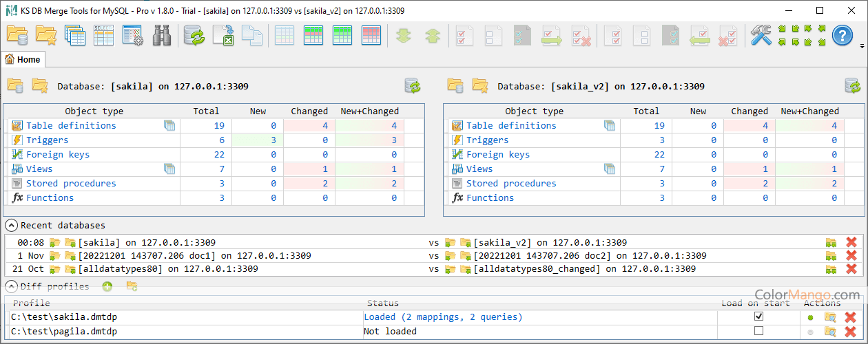Click the red-header grid filter icon
868x344 pixels.
click(x=371, y=35)
